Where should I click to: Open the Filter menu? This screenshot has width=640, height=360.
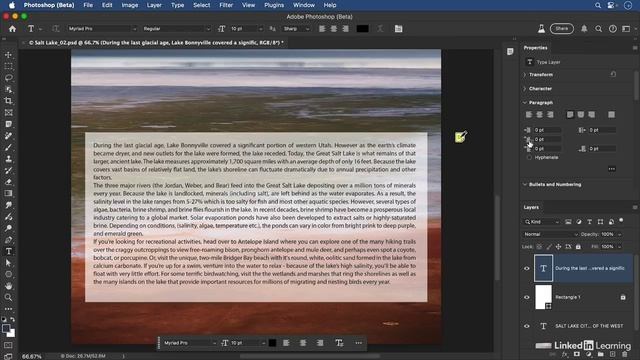[x=226, y=5]
